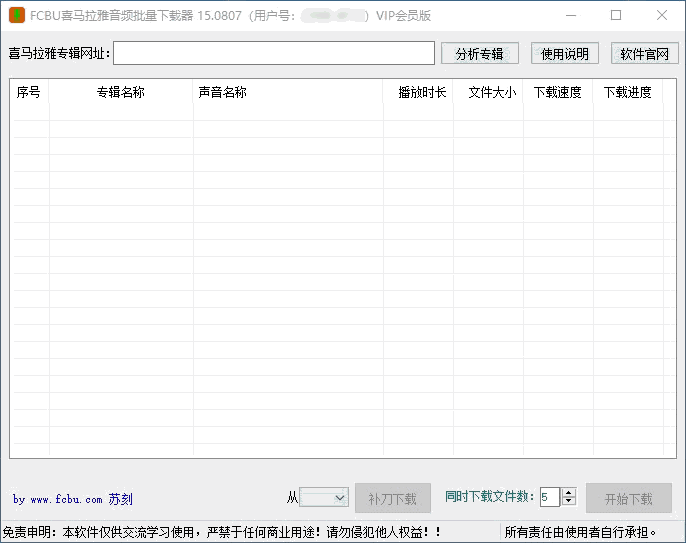Focus the 喜马拉雅专辑网址 input field
This screenshot has width=686, height=543.
point(274,53)
